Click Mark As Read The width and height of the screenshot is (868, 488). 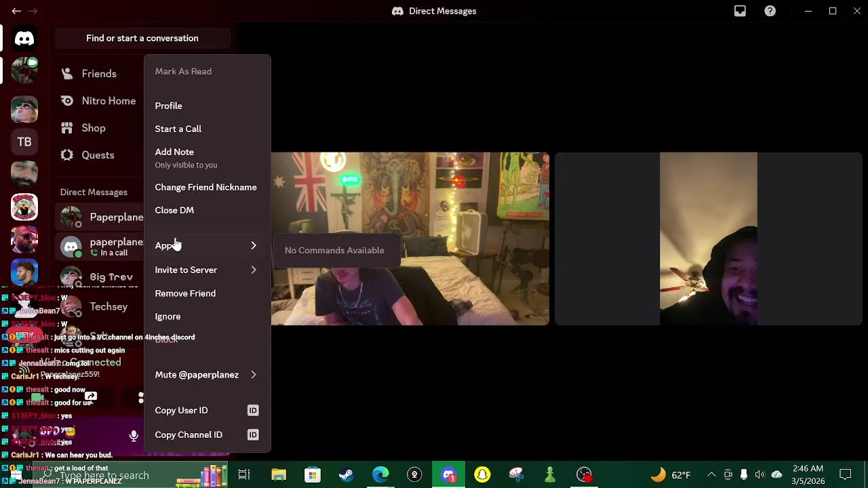[x=207, y=71]
